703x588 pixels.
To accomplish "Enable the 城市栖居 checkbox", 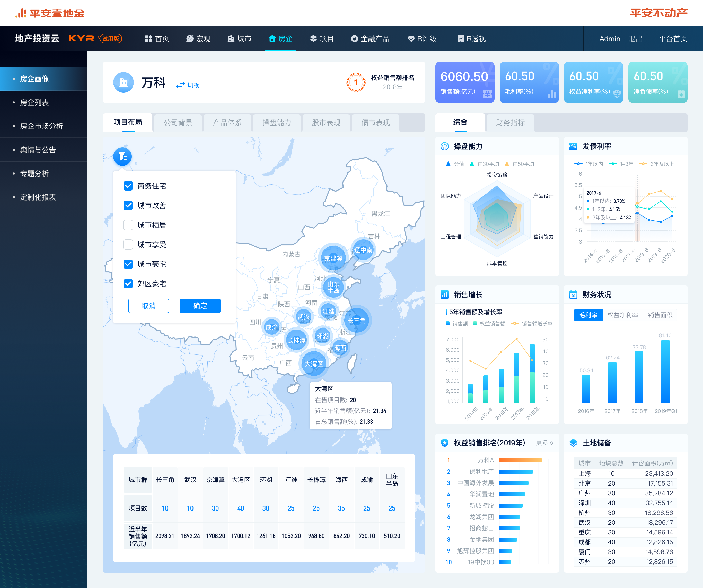I will click(x=128, y=225).
